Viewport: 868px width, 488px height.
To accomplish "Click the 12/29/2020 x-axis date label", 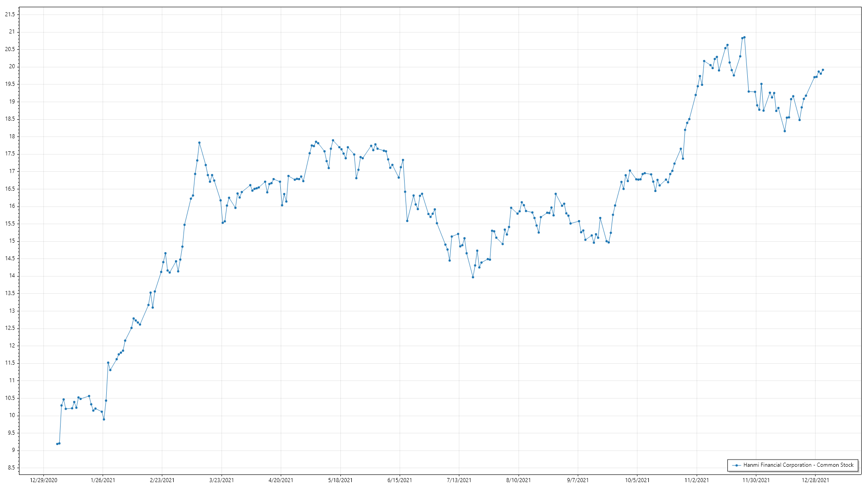I will click(43, 480).
